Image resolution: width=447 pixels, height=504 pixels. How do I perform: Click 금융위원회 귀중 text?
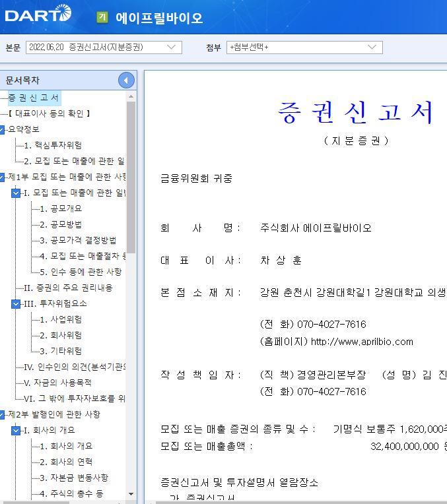click(196, 178)
